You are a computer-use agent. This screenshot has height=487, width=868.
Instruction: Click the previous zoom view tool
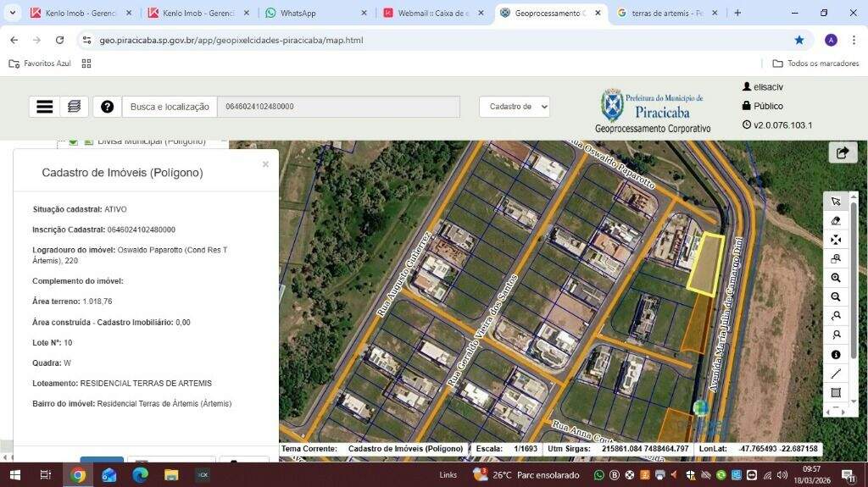coord(836,316)
